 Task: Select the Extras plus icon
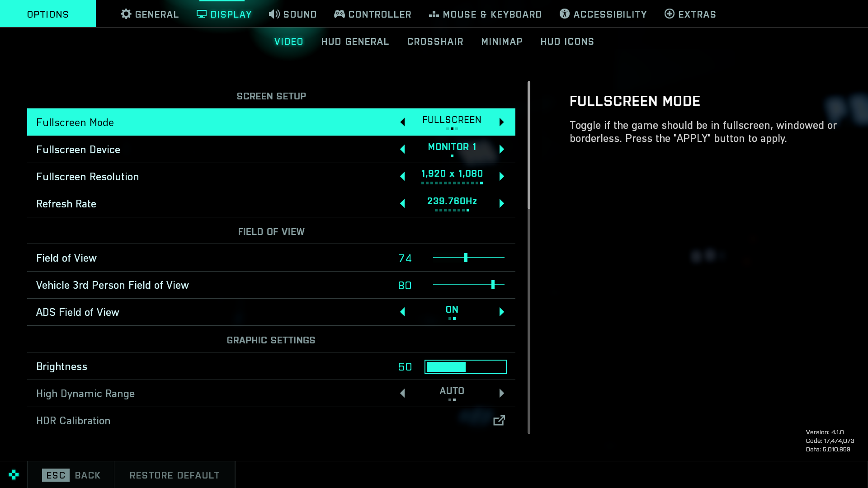click(669, 14)
